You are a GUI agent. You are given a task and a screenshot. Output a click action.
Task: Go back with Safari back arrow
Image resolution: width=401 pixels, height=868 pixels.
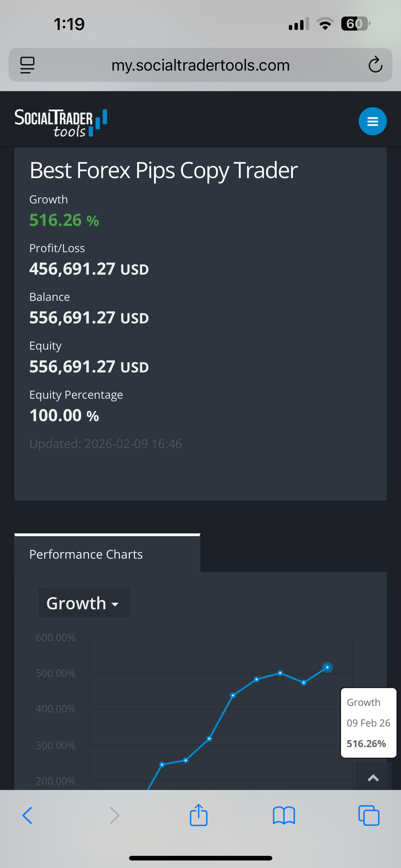27,815
